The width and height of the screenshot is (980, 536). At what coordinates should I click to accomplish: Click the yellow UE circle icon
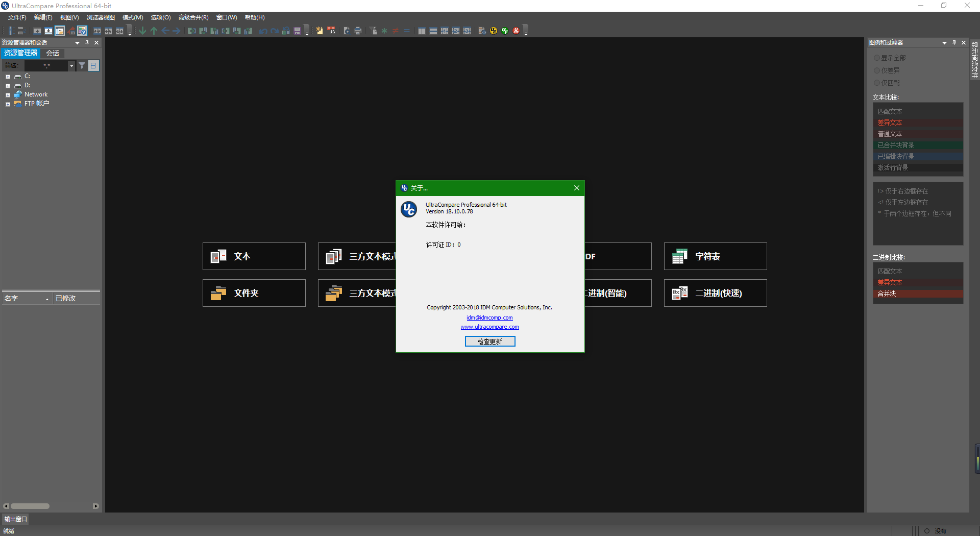(x=494, y=31)
